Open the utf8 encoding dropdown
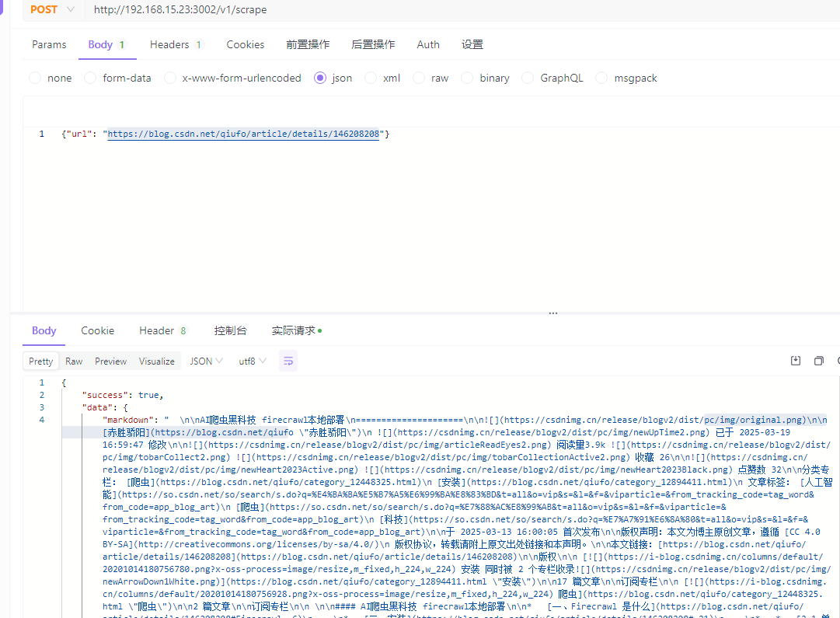840x618 pixels. click(x=253, y=361)
